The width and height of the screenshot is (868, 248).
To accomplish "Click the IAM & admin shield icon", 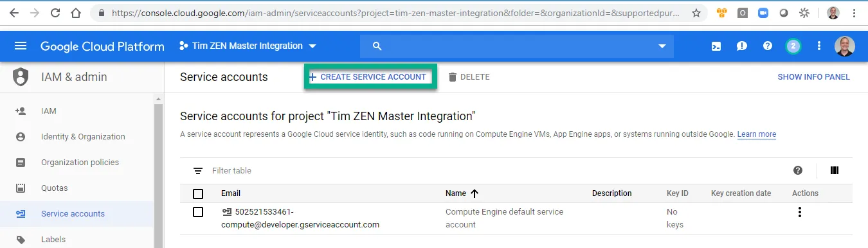I will point(21,77).
